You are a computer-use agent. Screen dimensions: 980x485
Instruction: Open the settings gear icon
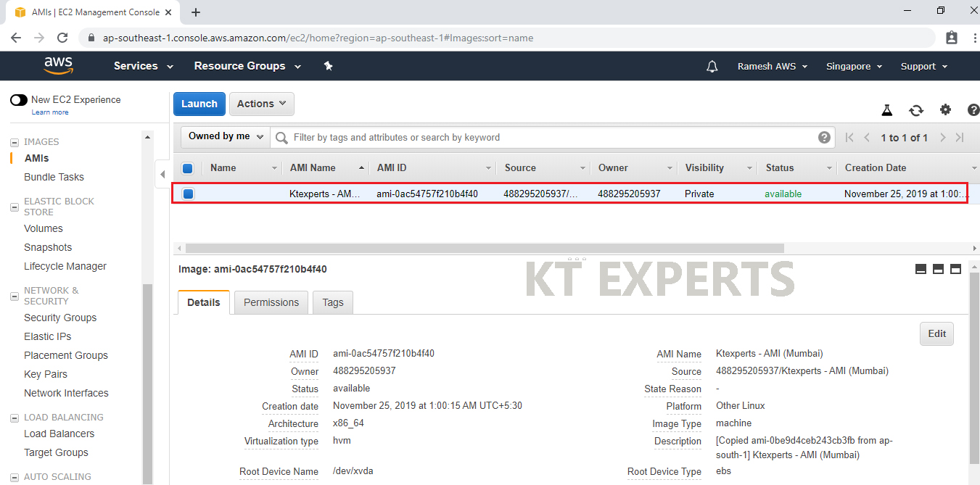[945, 110]
